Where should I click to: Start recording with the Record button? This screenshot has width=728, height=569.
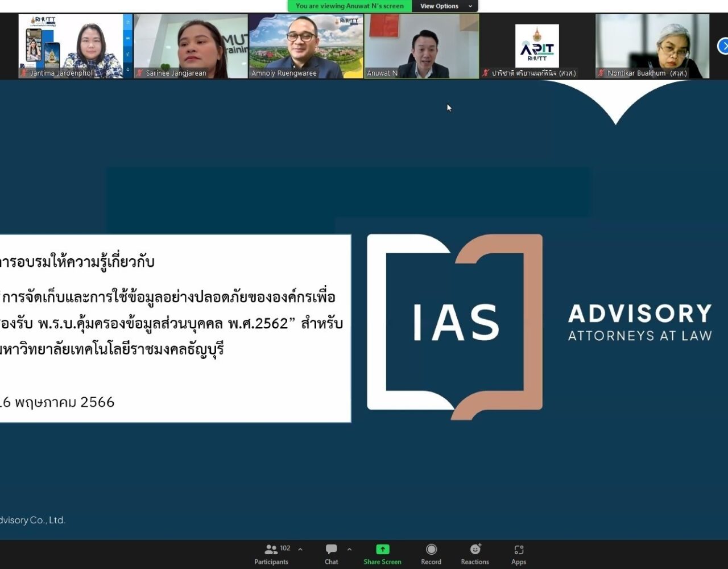point(431,555)
